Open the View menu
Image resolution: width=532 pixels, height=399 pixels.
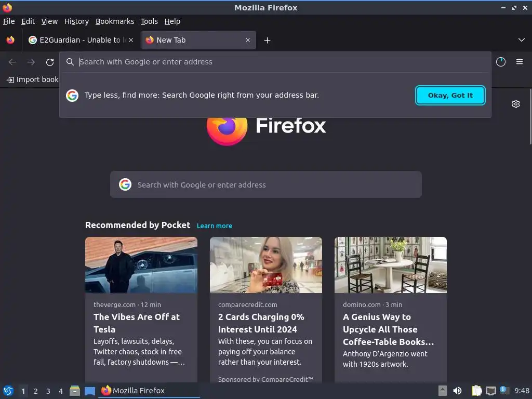point(49,21)
